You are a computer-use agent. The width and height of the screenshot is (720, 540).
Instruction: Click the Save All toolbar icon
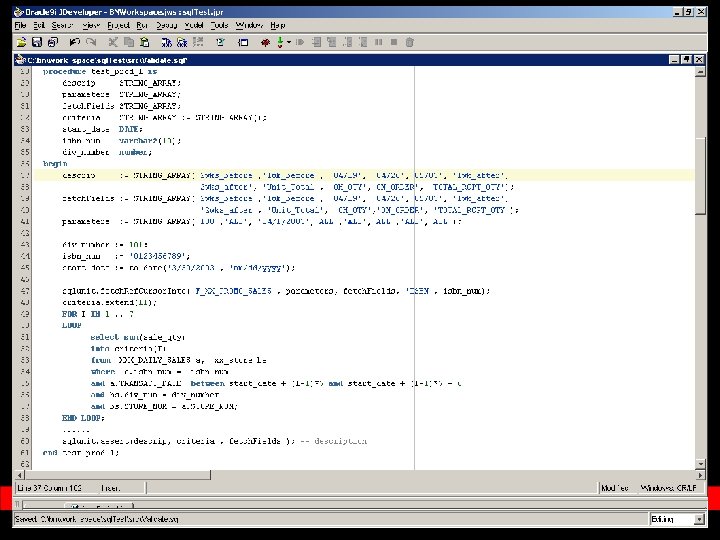(53, 42)
